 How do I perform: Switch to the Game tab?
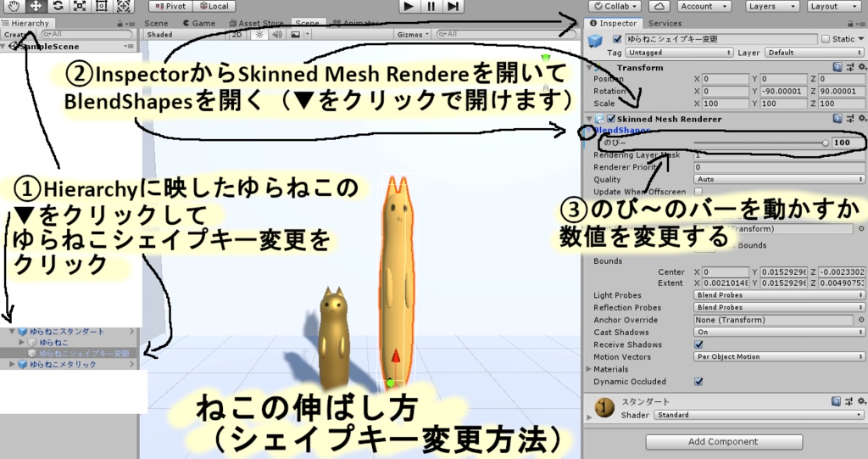point(199,23)
